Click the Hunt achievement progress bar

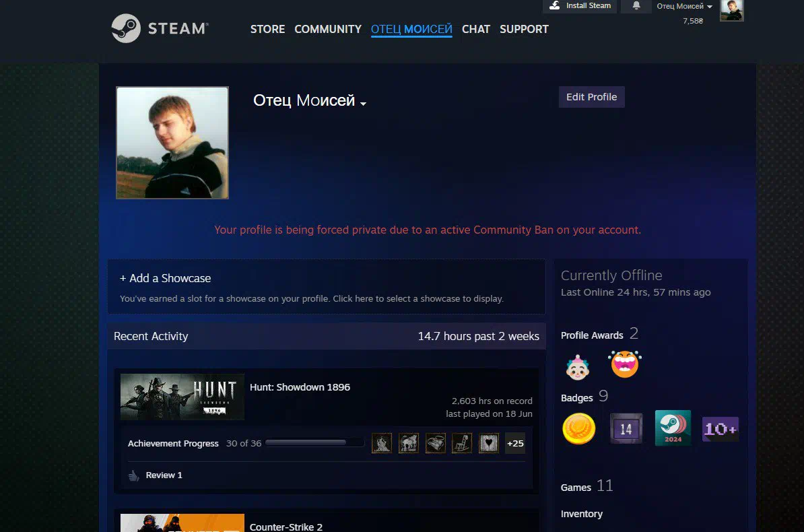pyautogui.click(x=315, y=442)
